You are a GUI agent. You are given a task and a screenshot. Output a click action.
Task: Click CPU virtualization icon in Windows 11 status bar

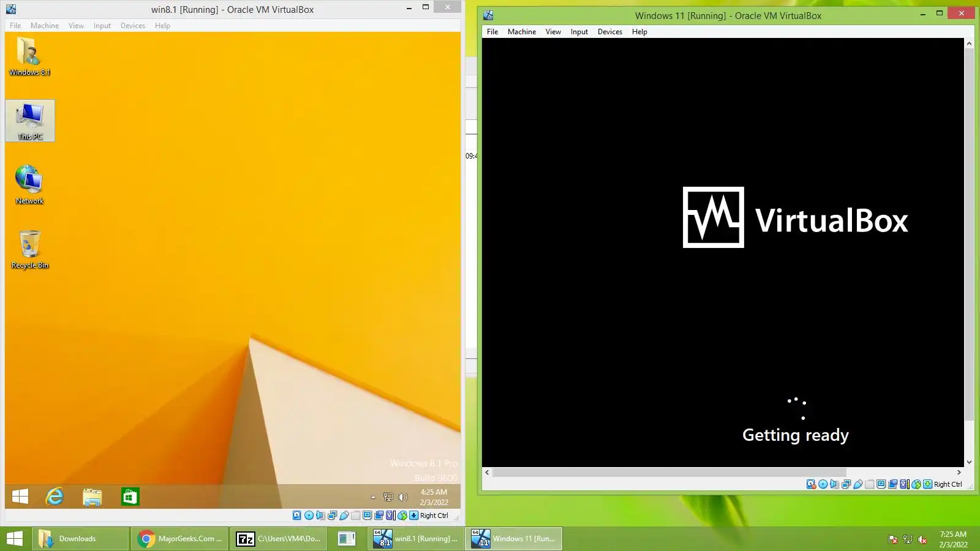[x=905, y=484]
